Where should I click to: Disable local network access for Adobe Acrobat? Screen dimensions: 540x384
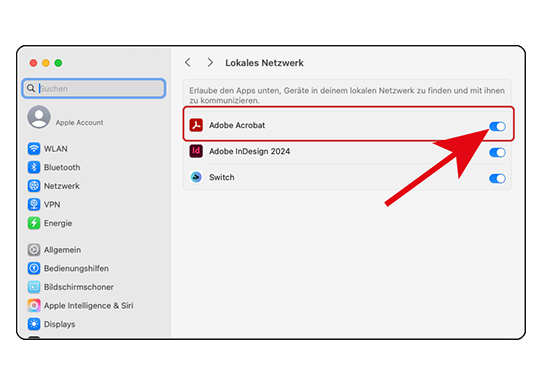497,126
